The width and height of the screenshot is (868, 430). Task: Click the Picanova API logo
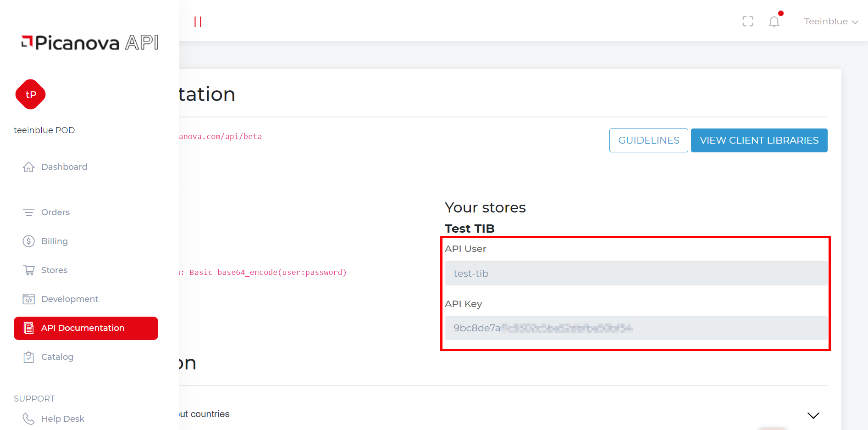[90, 43]
